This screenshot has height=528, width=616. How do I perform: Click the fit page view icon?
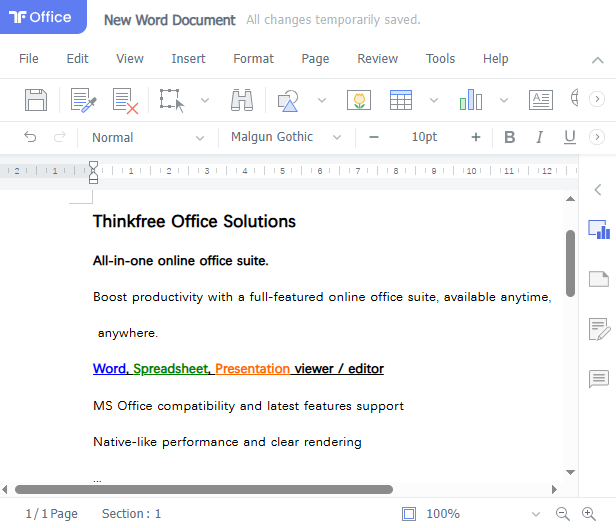pos(409,514)
